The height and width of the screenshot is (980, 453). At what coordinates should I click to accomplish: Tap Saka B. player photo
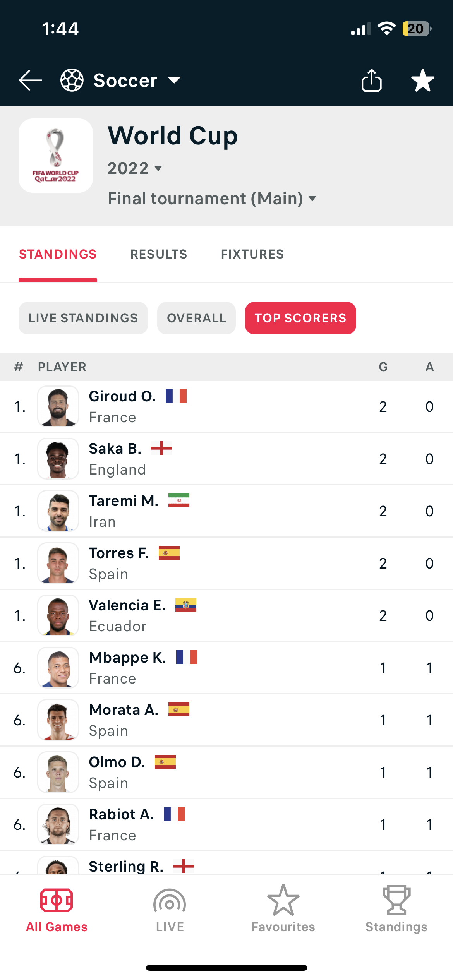click(58, 459)
